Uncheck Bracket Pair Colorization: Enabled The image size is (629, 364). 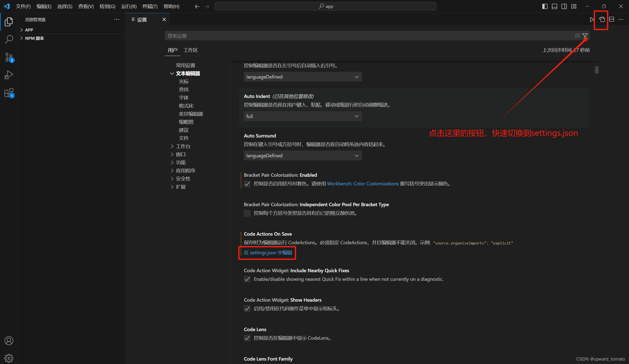tap(247, 184)
